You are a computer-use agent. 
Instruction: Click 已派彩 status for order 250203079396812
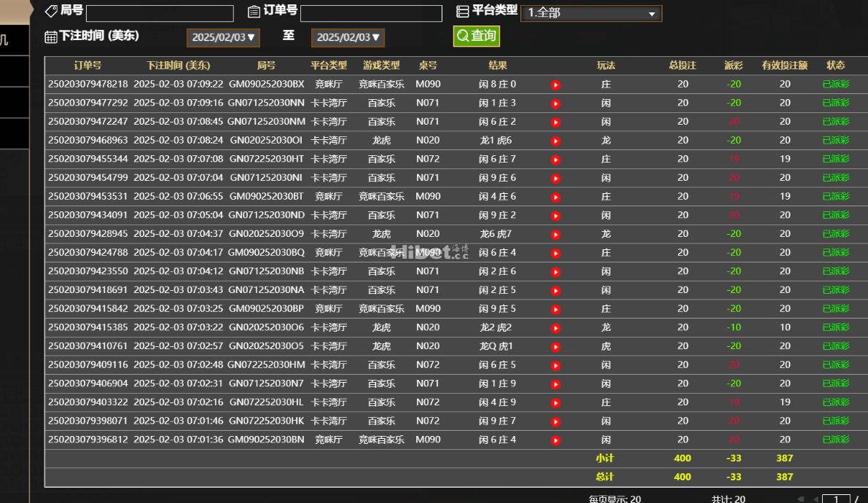(836, 440)
